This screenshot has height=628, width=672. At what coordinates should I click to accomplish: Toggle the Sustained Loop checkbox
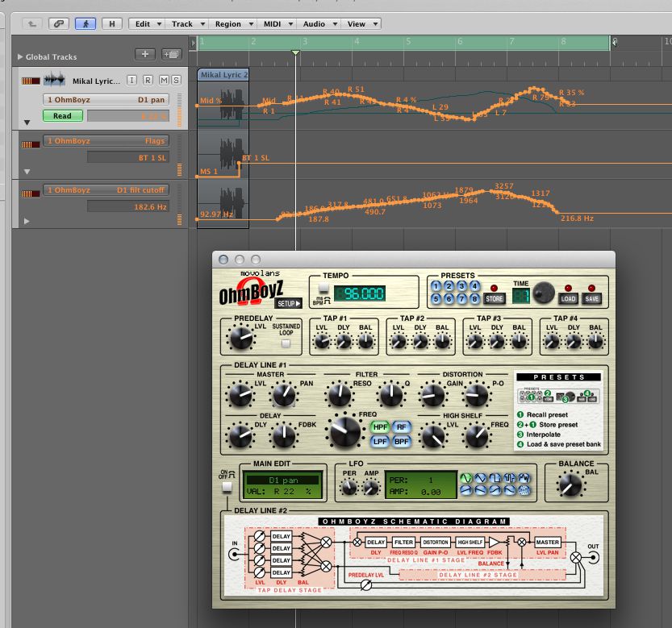[x=286, y=343]
